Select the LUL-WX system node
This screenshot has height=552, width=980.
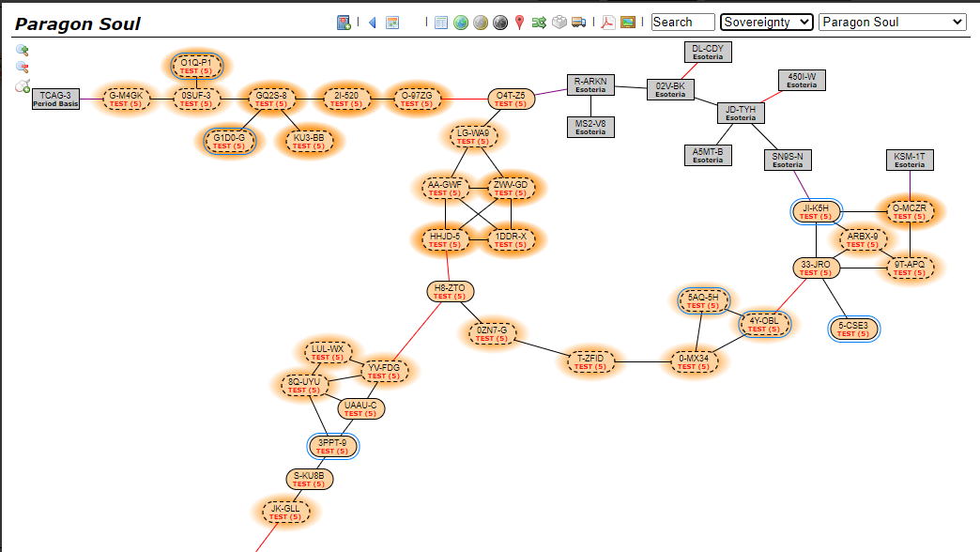(x=328, y=352)
